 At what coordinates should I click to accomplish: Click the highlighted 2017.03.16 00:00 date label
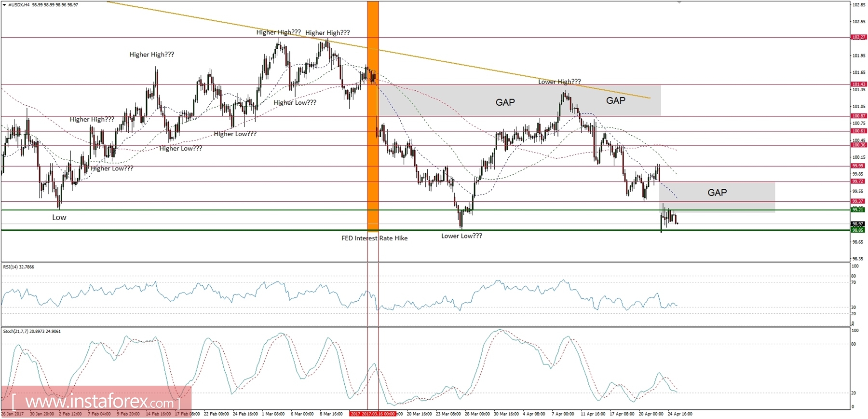[373, 414]
